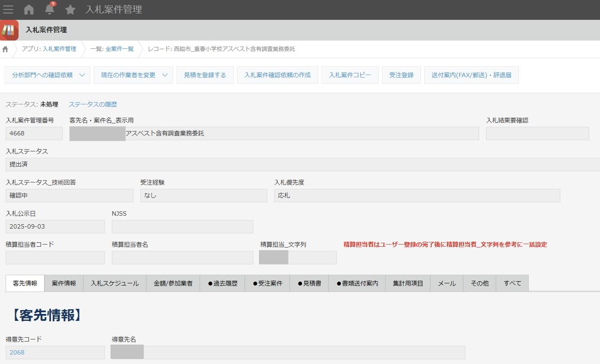The width and height of the screenshot is (600, 364).
Task: Go to the home icon in top bar
Action: [29, 9]
